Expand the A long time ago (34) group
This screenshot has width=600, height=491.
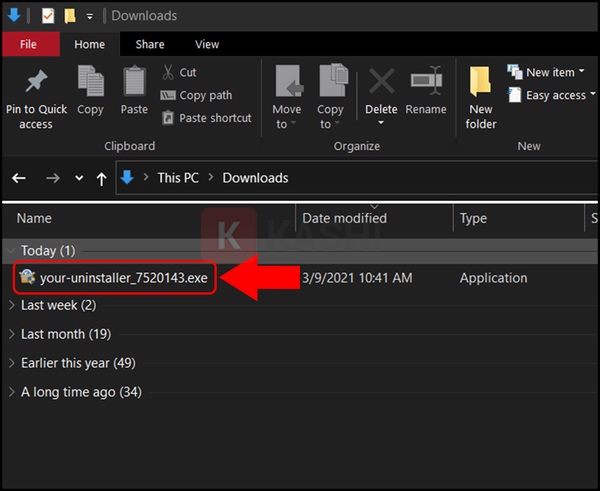[11, 392]
